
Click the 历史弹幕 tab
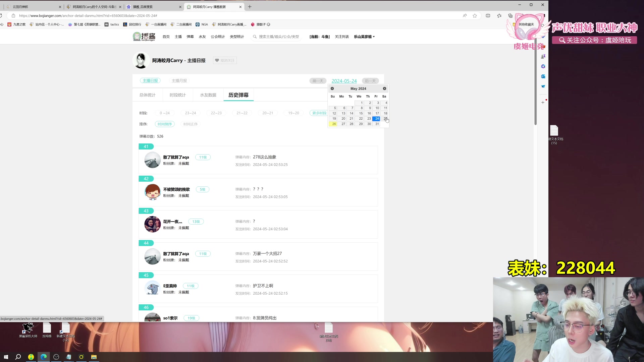click(238, 95)
